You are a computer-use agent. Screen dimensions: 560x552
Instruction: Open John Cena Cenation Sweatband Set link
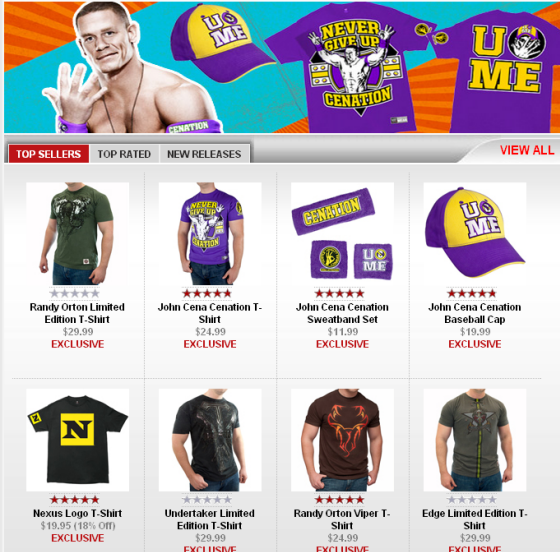[342, 313]
